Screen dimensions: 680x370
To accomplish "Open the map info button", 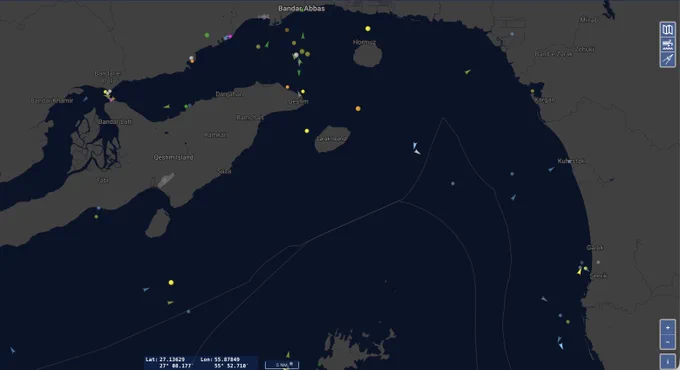I will pyautogui.click(x=667, y=361).
